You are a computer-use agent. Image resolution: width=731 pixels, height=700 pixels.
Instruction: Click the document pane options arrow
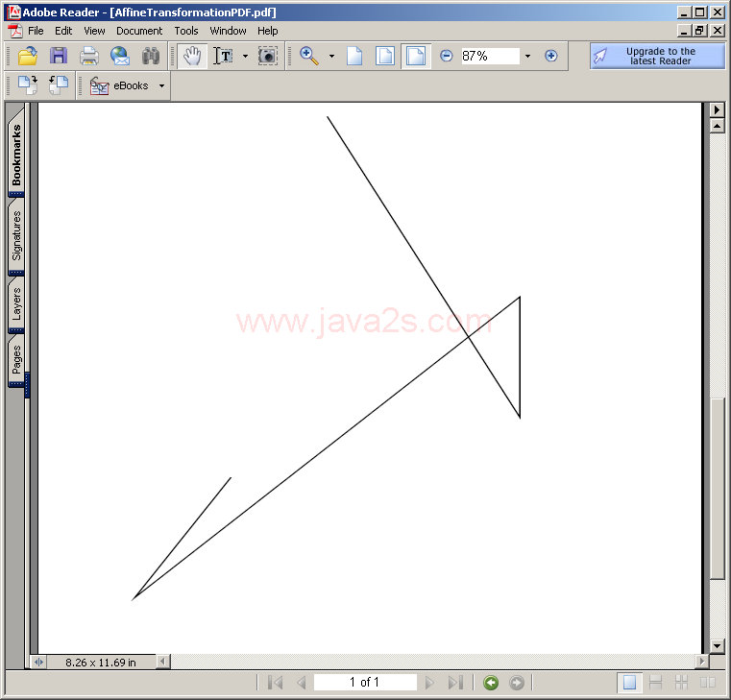point(717,110)
